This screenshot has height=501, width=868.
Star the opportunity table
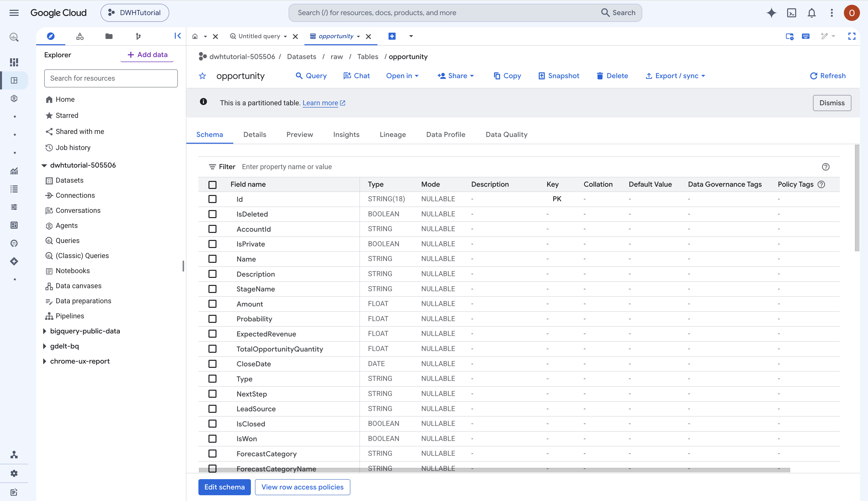[x=202, y=76]
